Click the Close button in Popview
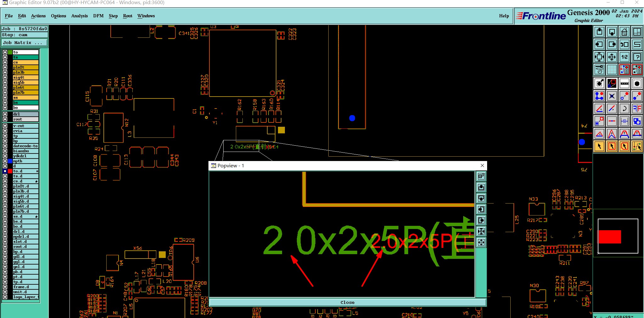The width and height of the screenshot is (644, 318). 347,302
